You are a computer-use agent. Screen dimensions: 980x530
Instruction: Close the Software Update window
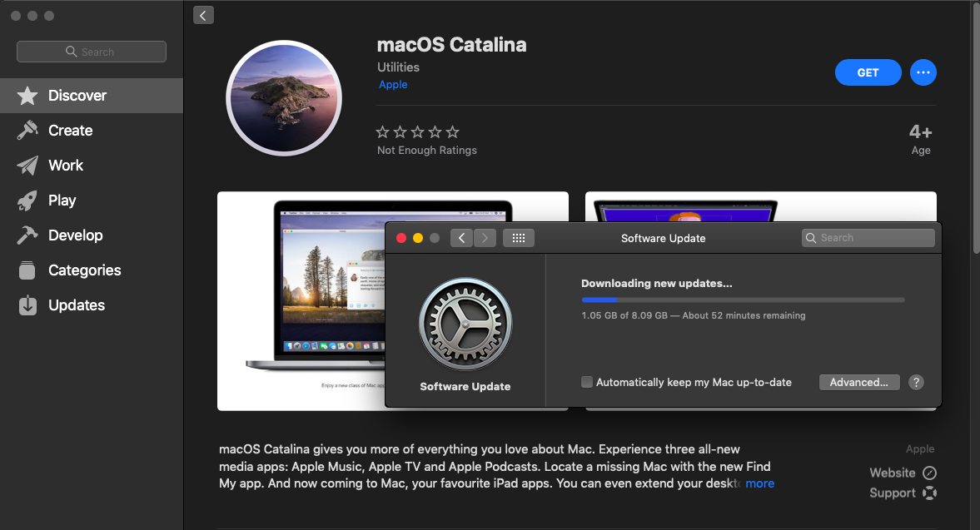tap(401, 238)
